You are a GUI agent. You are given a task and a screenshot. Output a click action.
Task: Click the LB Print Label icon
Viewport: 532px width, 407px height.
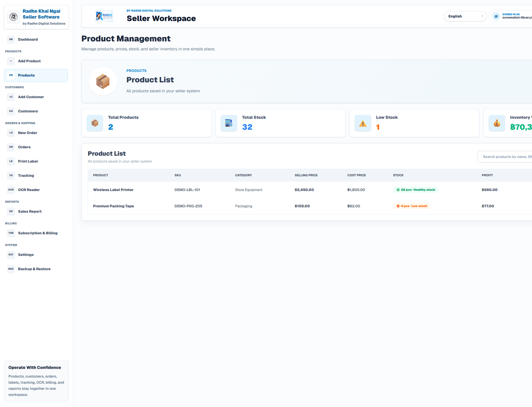pyautogui.click(x=11, y=161)
